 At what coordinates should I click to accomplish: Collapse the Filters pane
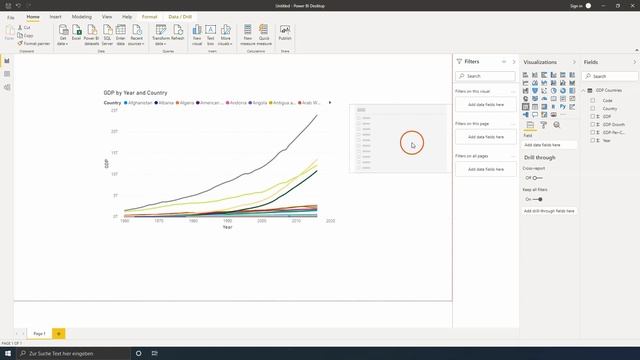(x=514, y=62)
